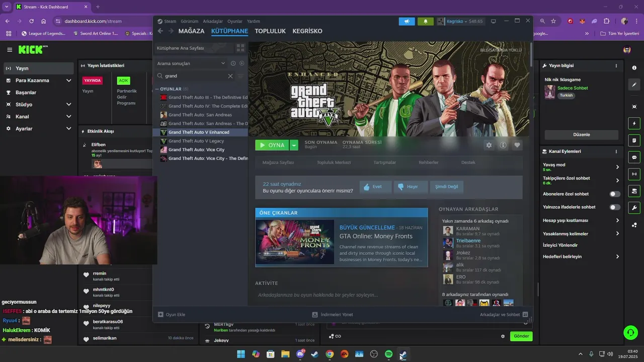
Task: Open Spotify from taskbar
Action: click(x=388, y=354)
